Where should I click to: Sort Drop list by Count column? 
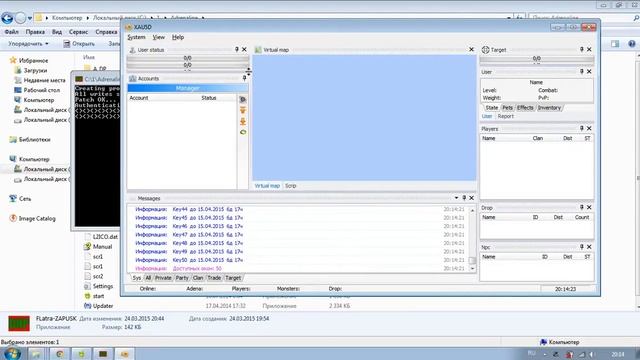point(582,218)
